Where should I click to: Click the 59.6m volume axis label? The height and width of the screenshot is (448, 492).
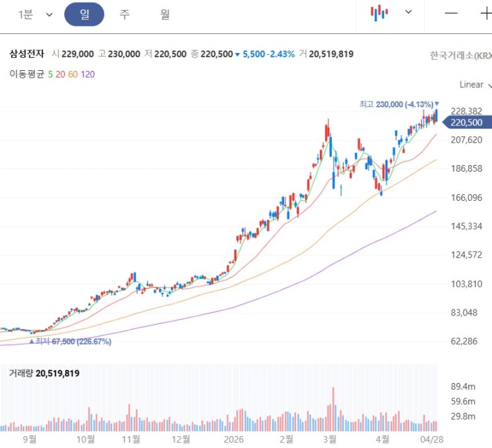[463, 401]
